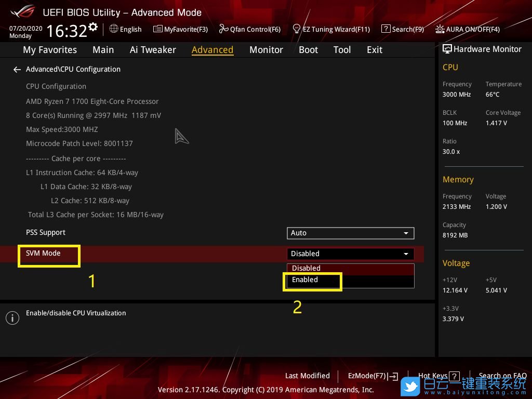Collapse the SVM Mode dropdown box
The image size is (532, 399).
(350, 254)
